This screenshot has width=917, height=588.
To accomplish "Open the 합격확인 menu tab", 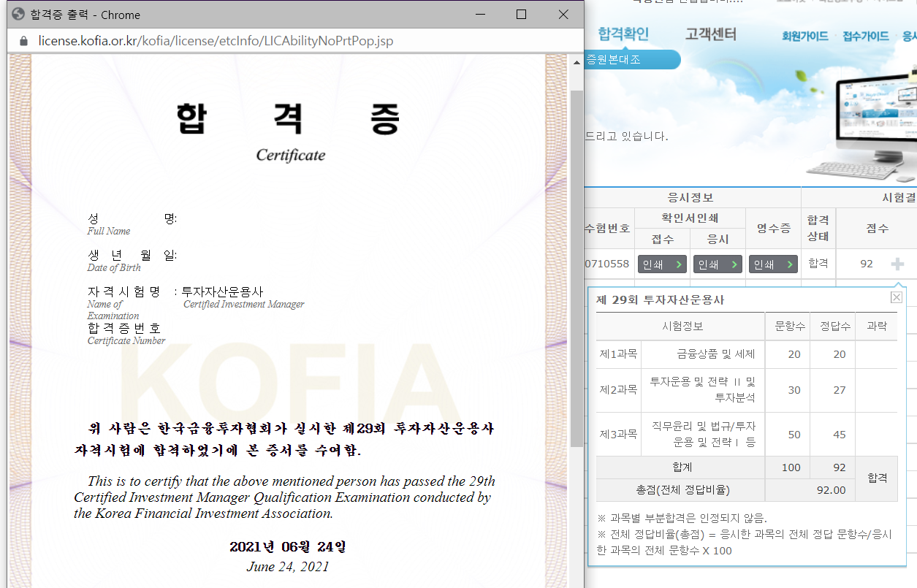I will click(x=623, y=34).
